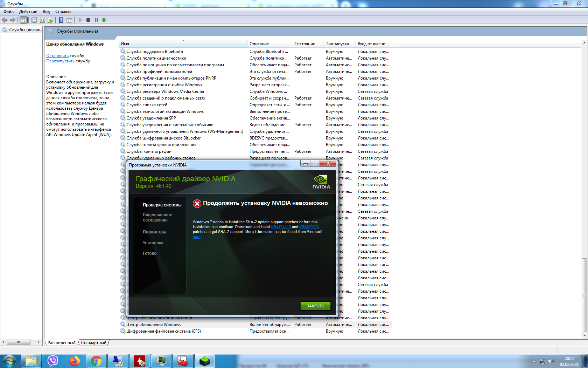
Task: Open the Windows Start button
Action: [9, 361]
